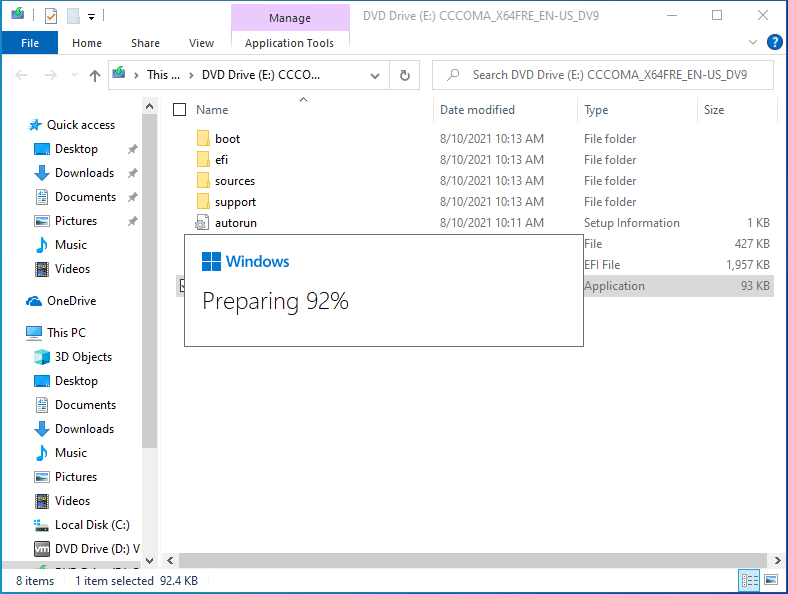Image resolution: width=788 pixels, height=594 pixels.
Task: Open the Help question mark icon
Action: [x=774, y=42]
